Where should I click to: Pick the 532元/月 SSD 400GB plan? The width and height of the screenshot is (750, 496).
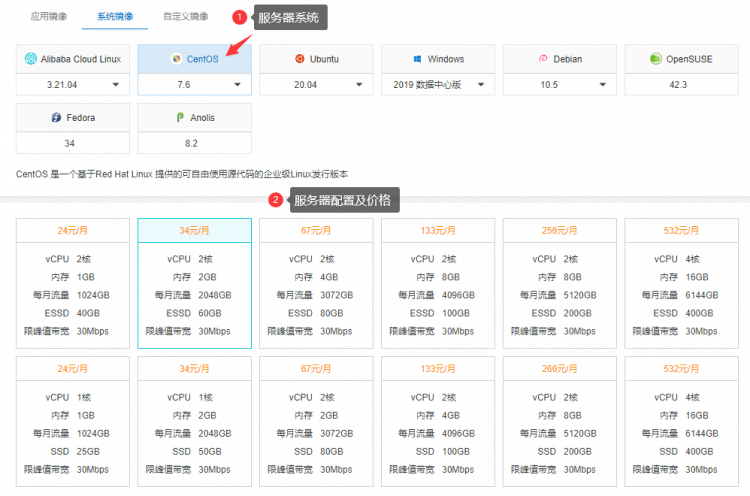(x=681, y=422)
